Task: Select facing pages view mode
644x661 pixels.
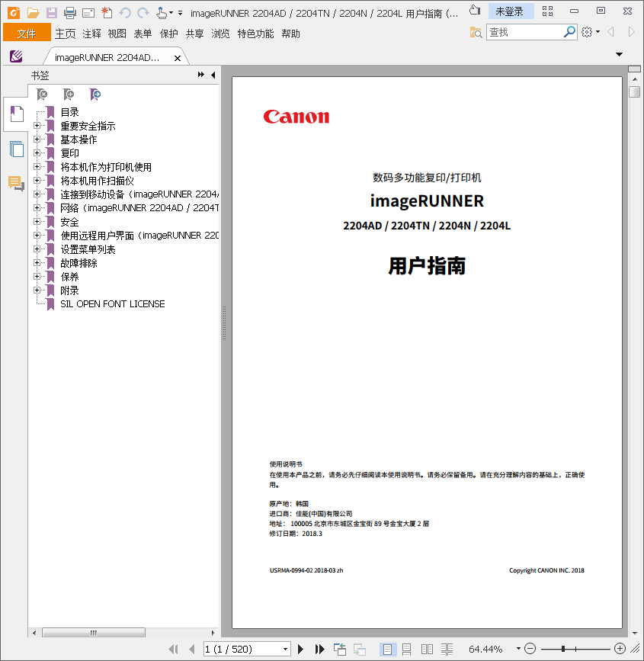Action: 427,650
